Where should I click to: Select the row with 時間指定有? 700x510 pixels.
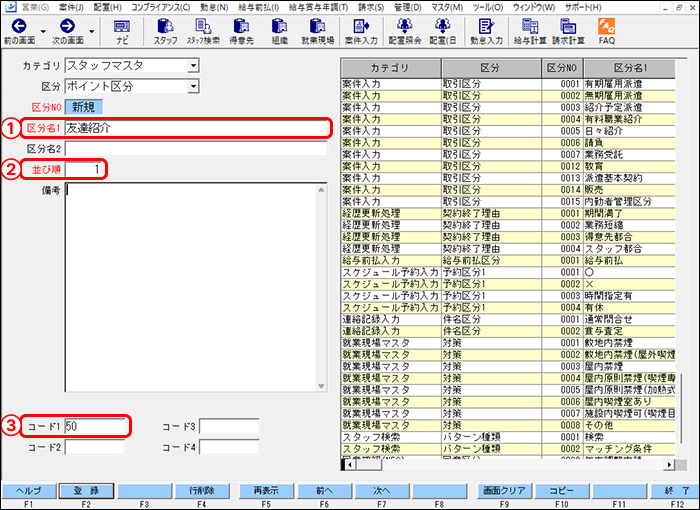[508, 296]
